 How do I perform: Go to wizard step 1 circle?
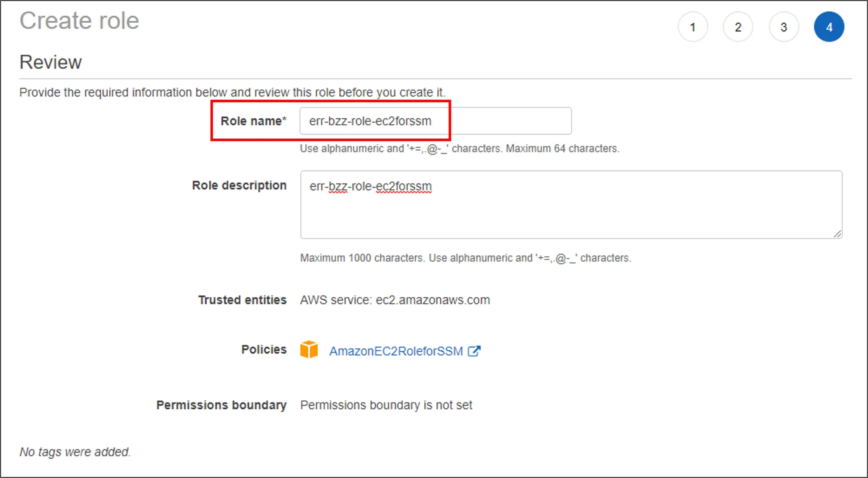click(693, 27)
